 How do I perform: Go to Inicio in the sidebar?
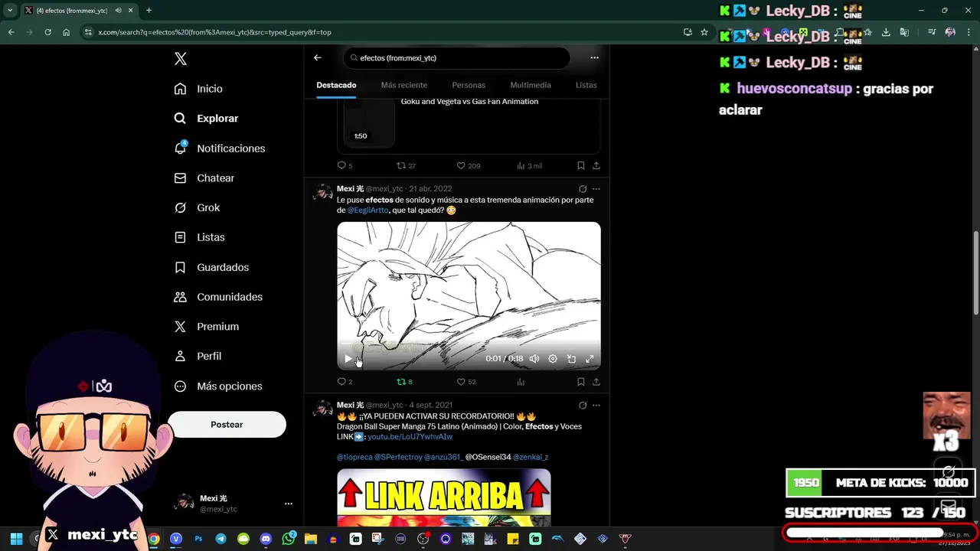click(198, 89)
